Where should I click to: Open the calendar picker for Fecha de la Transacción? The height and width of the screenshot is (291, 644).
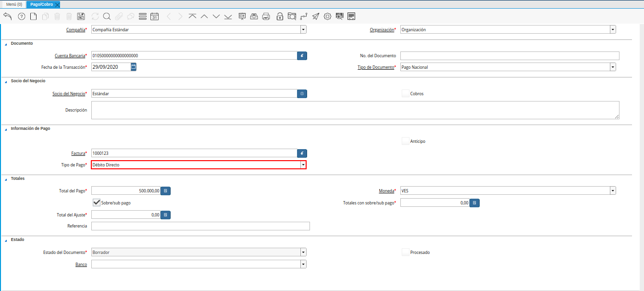pyautogui.click(x=134, y=67)
